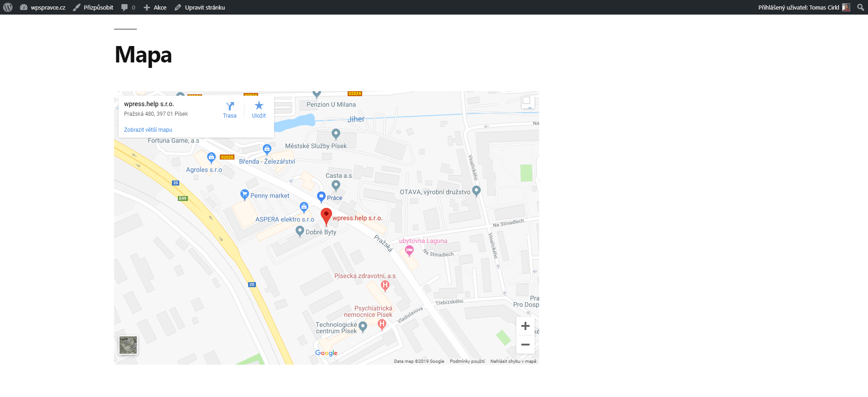Click the OTAVA výrobní družstvo marker pin

pos(477,191)
